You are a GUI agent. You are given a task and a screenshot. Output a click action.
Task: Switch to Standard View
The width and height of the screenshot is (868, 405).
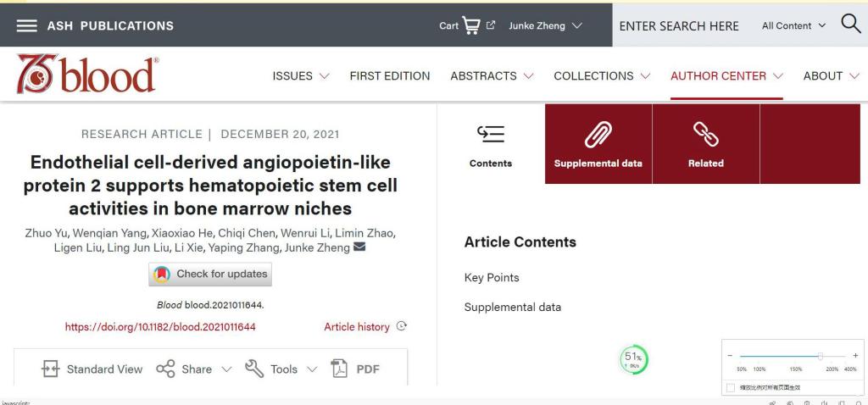click(92, 369)
